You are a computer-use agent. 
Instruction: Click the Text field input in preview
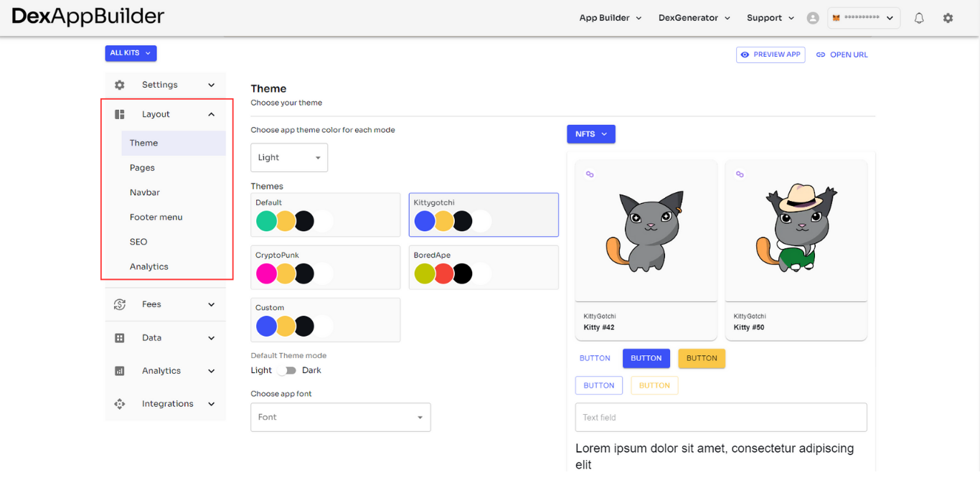(720, 417)
